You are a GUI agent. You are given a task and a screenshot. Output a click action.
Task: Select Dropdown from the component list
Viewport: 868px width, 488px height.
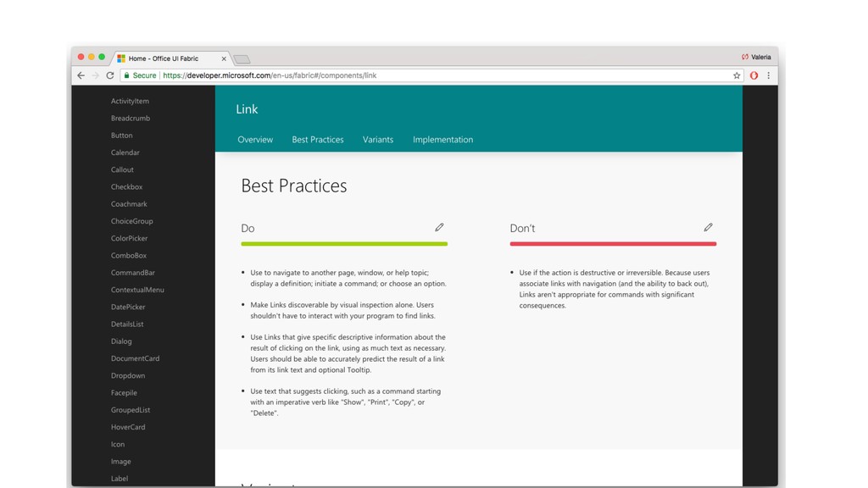pyautogui.click(x=128, y=375)
